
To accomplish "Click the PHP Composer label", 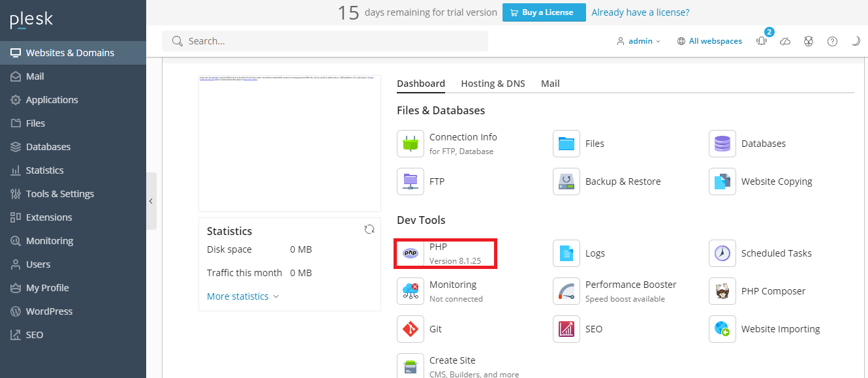I will click(773, 291).
